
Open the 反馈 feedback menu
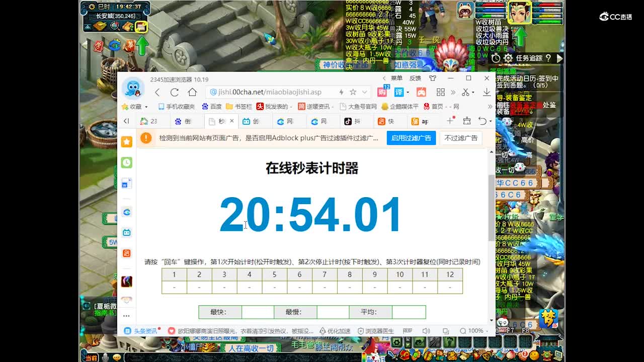click(415, 78)
